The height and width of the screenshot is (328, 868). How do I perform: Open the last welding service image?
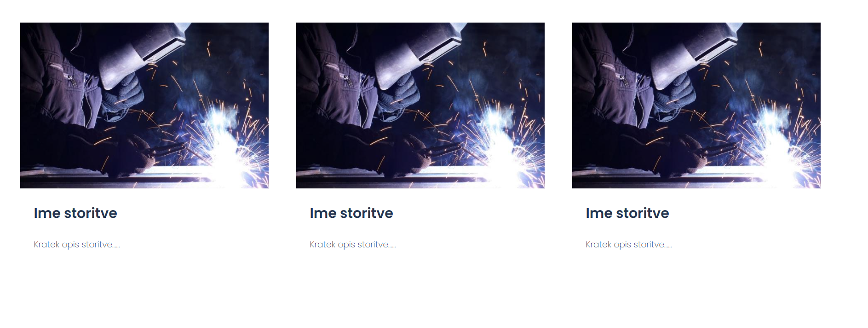click(x=696, y=105)
